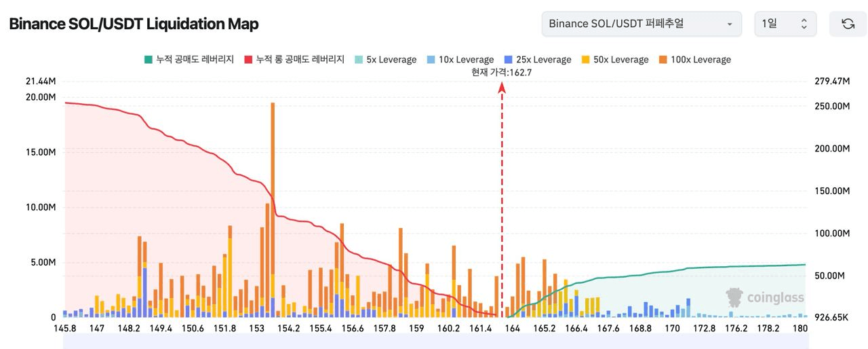Click the orange 100x Leverage color swatch
868x349 pixels.
coord(663,60)
